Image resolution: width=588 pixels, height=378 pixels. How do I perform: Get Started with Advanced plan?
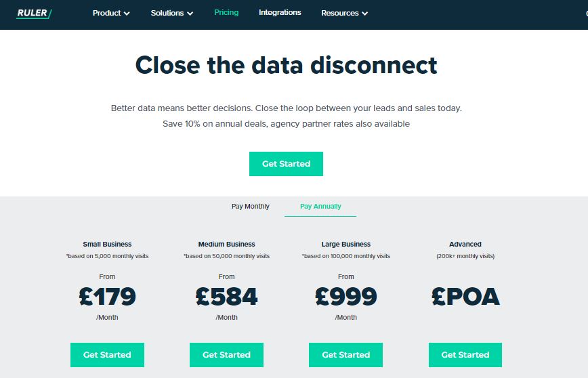(465, 355)
